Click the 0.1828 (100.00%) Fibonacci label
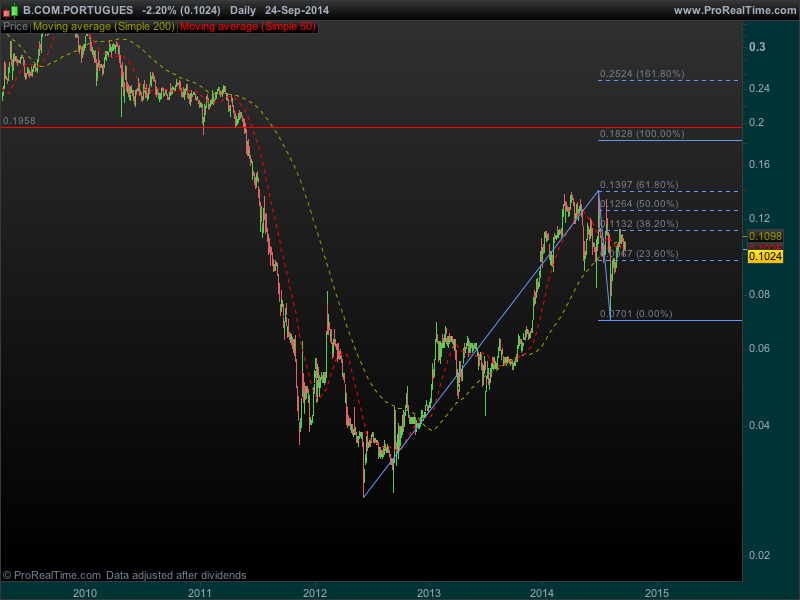Image resolution: width=800 pixels, height=600 pixels. (642, 134)
